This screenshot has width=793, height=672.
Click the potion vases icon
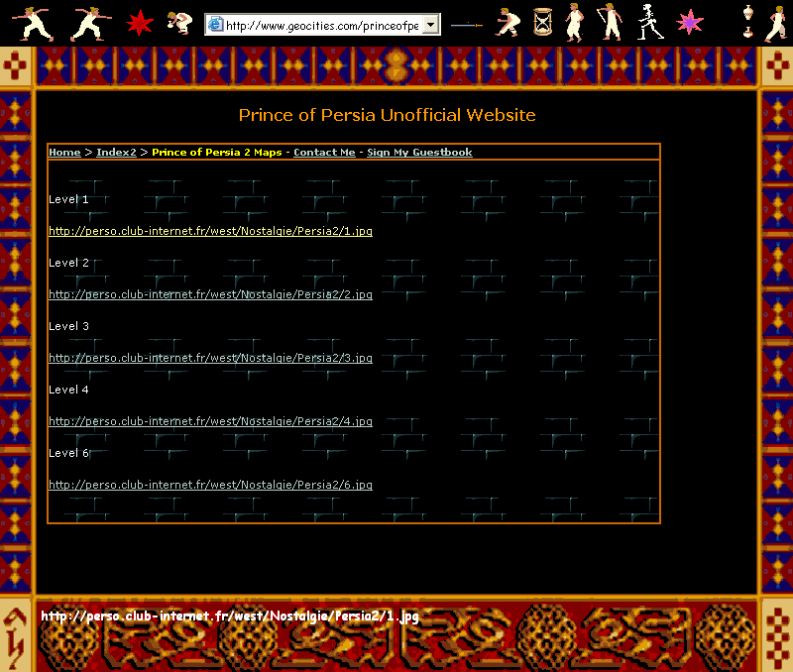(x=748, y=23)
